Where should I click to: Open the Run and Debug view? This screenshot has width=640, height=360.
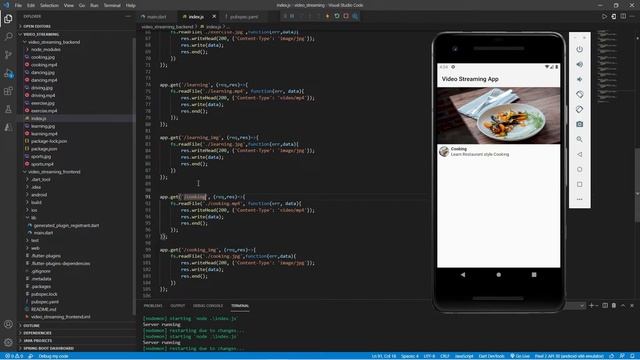(x=8, y=73)
